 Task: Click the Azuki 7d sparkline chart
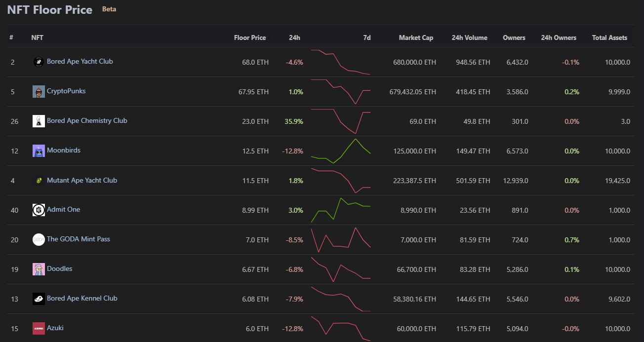point(341,329)
